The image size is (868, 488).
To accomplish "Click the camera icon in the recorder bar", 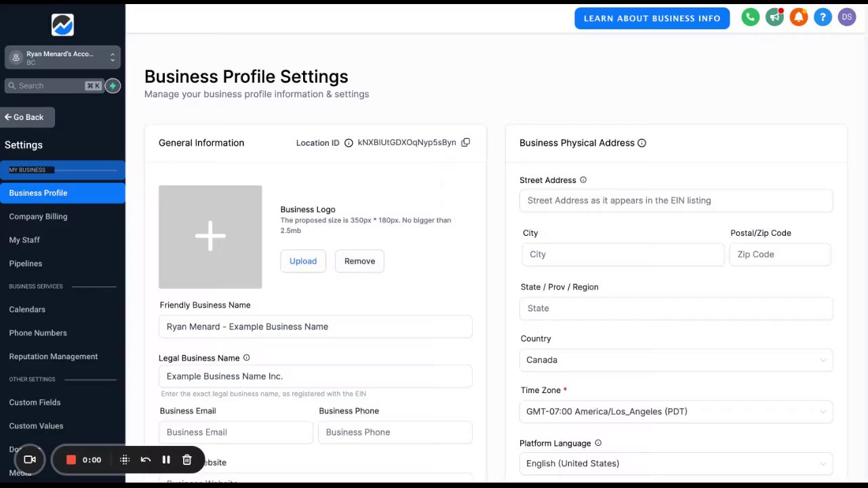I will click(30, 460).
